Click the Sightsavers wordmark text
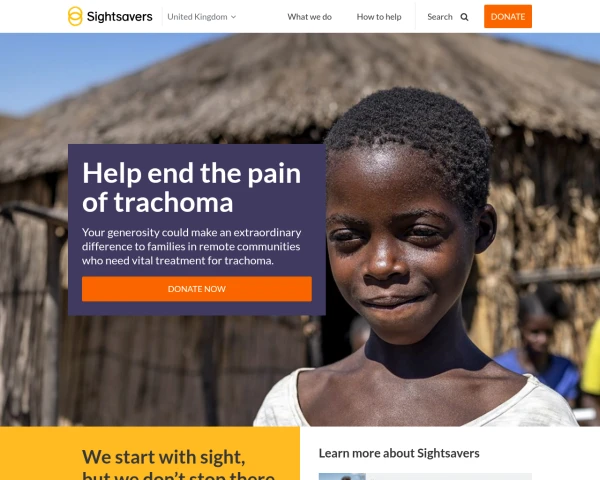Image resolution: width=600 pixels, height=480 pixels. [119, 16]
